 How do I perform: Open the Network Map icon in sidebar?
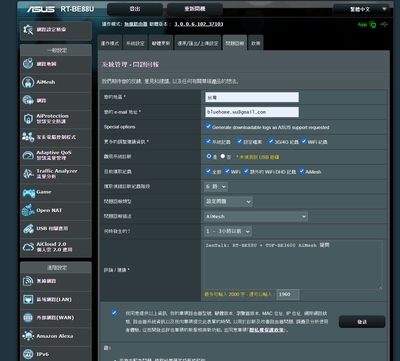28,64
